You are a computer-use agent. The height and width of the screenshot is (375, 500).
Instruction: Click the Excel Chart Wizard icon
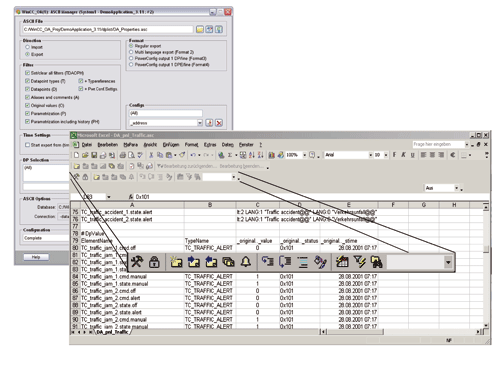272,155
